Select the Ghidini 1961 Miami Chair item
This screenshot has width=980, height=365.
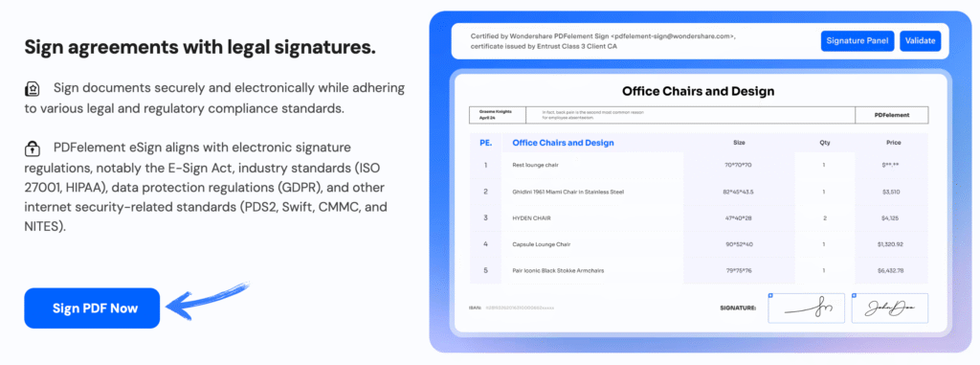568,192
